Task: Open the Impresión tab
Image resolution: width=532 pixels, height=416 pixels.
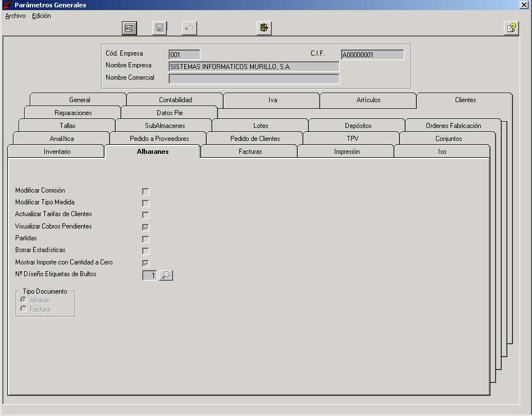Action: [347, 151]
